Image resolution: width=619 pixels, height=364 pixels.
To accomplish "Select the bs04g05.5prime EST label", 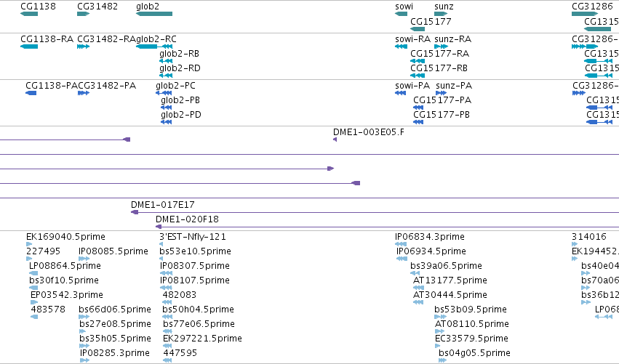I will point(474,353).
